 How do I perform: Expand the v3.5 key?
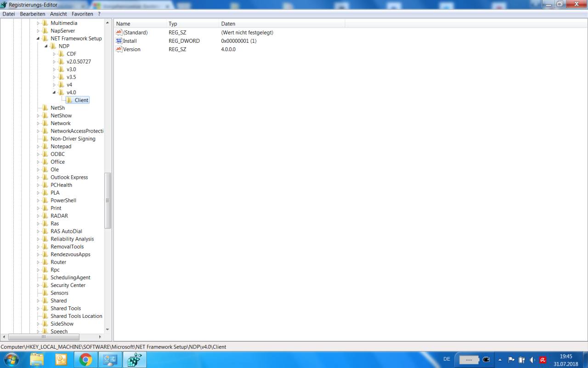pyautogui.click(x=54, y=77)
